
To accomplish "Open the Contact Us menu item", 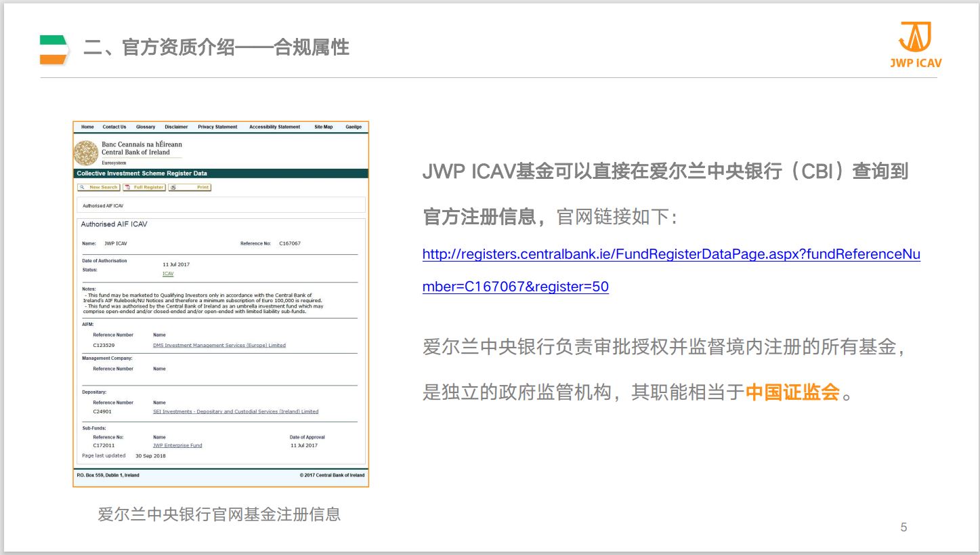I will click(114, 127).
